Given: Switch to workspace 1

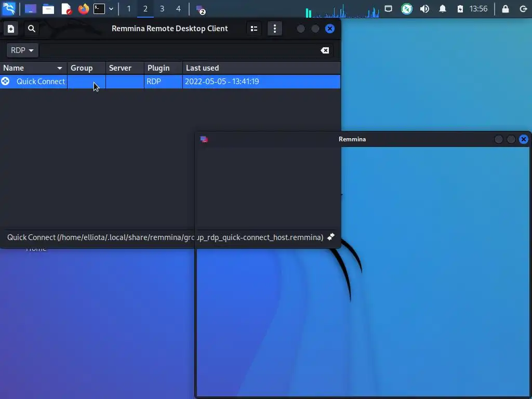Looking at the screenshot, I should pyautogui.click(x=129, y=9).
